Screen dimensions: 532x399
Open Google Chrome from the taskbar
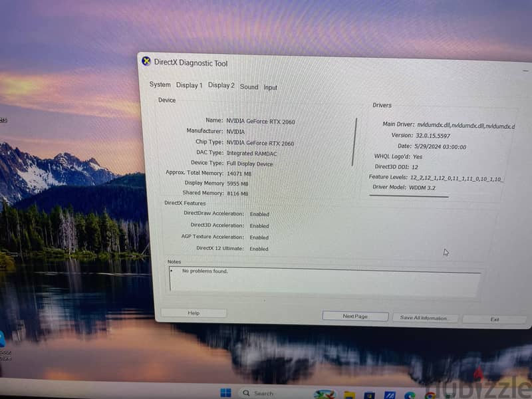(x=430, y=395)
